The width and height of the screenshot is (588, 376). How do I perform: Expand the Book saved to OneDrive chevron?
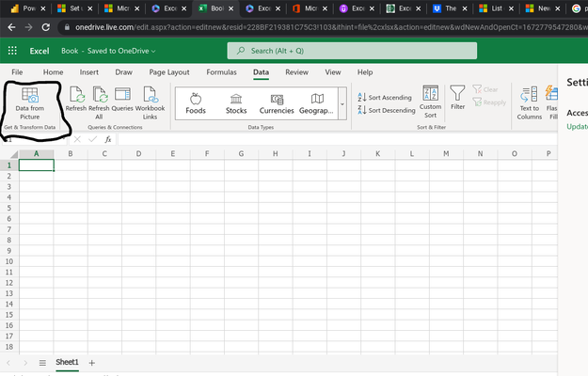click(153, 52)
